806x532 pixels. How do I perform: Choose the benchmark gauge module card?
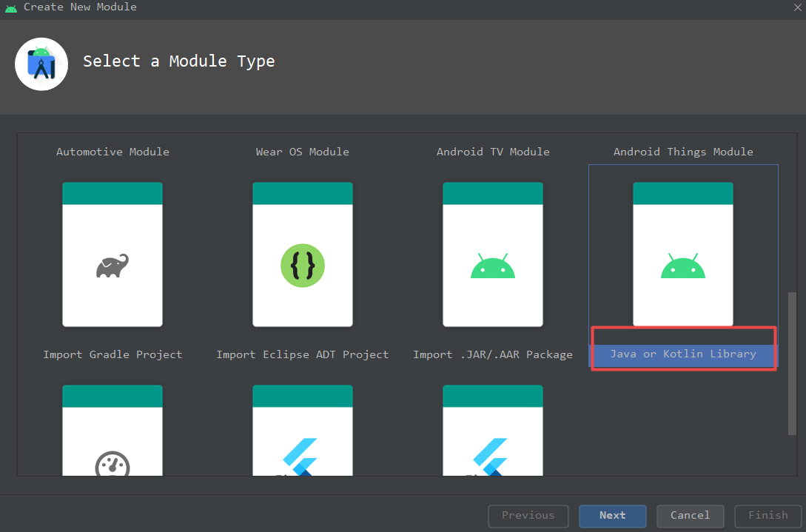[112, 430]
